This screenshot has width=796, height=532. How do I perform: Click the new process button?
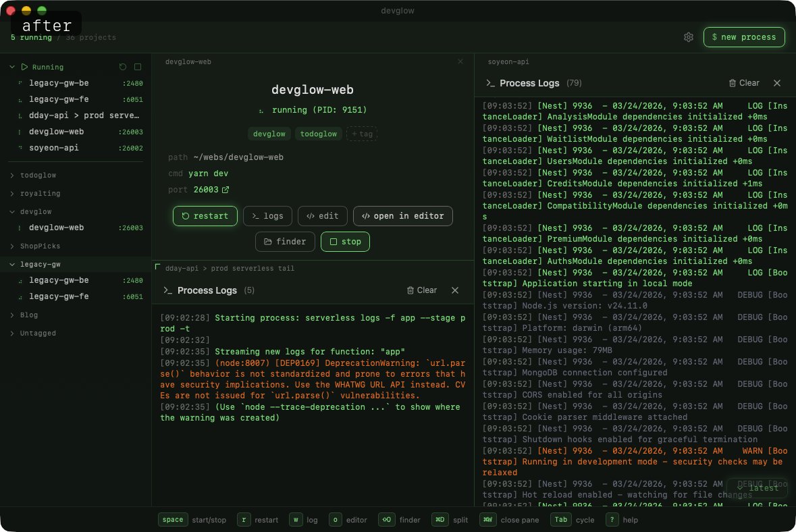(744, 37)
